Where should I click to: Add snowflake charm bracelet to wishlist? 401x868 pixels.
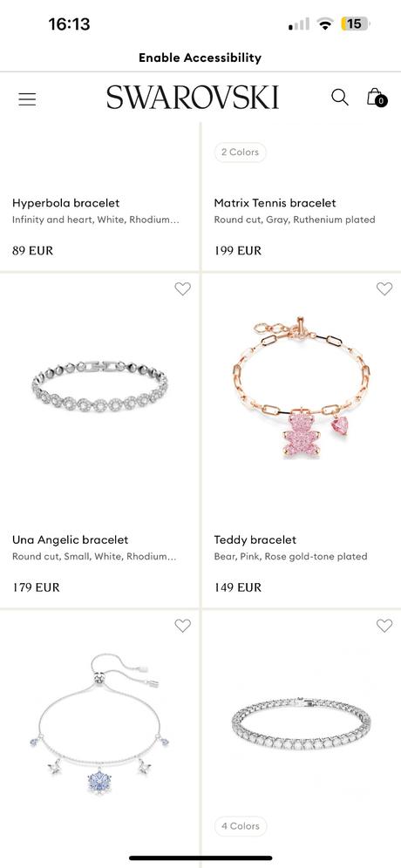tap(183, 626)
